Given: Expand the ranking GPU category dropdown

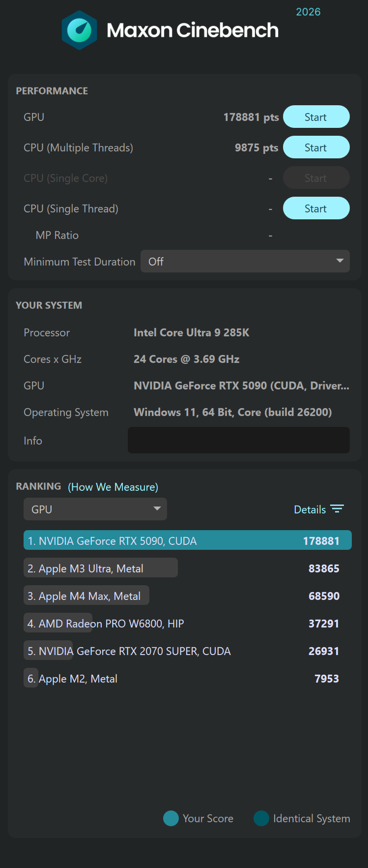Looking at the screenshot, I should [x=95, y=509].
